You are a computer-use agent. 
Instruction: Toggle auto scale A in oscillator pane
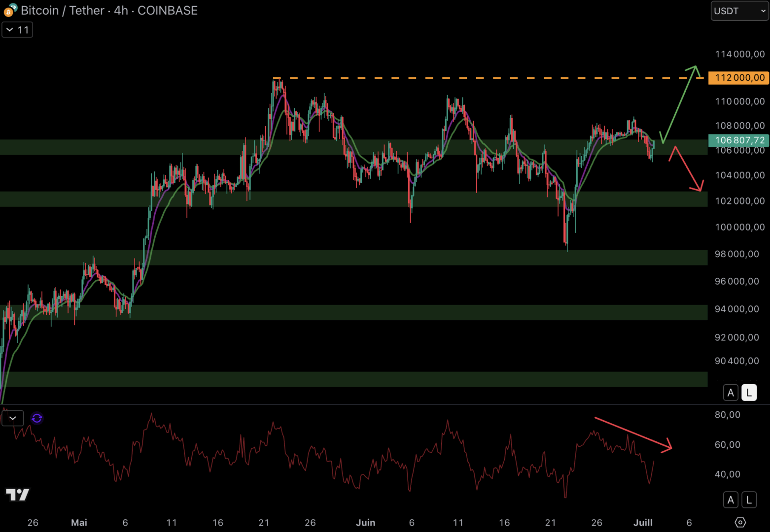point(731,500)
